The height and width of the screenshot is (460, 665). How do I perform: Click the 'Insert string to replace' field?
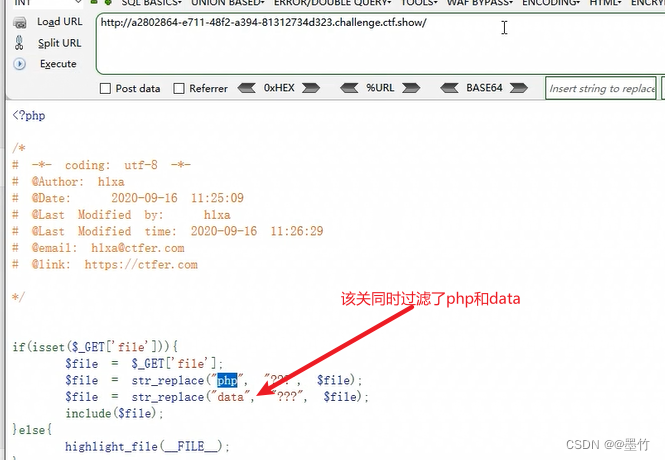coord(601,88)
